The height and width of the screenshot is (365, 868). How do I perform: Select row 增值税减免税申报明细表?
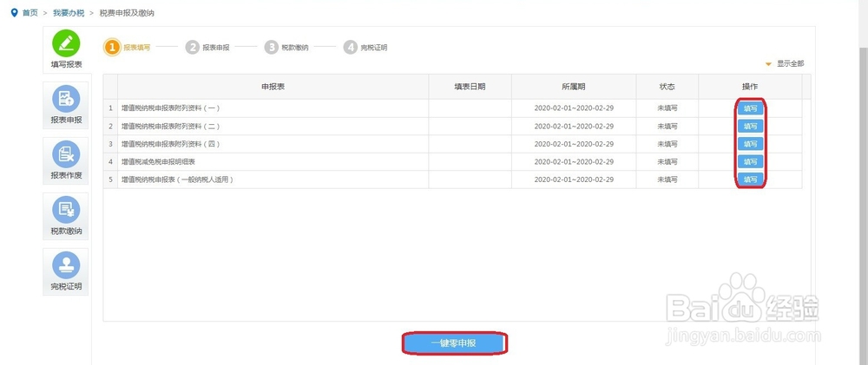pyautogui.click(x=452, y=161)
